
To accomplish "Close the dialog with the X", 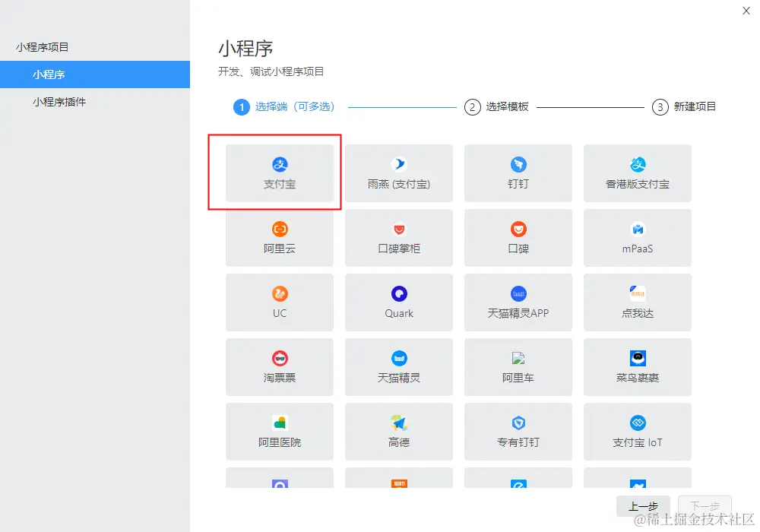I will coord(746,11).
